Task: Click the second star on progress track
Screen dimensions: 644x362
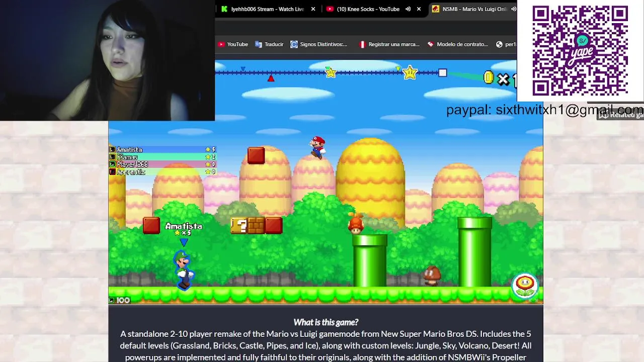Action: pyautogui.click(x=410, y=73)
